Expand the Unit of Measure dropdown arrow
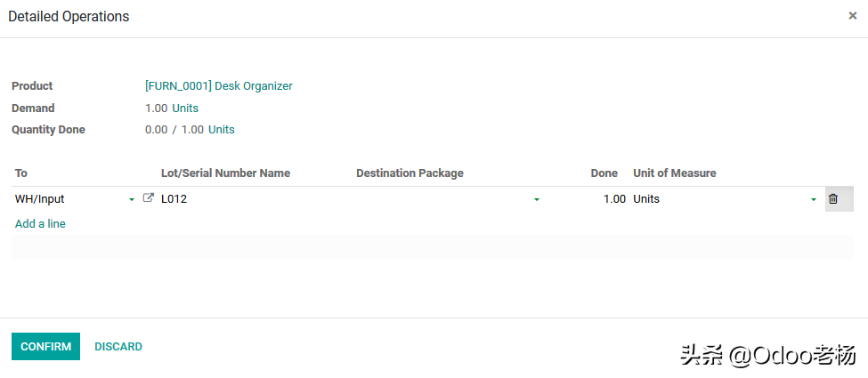Image resolution: width=868 pixels, height=378 pixels. tap(813, 200)
